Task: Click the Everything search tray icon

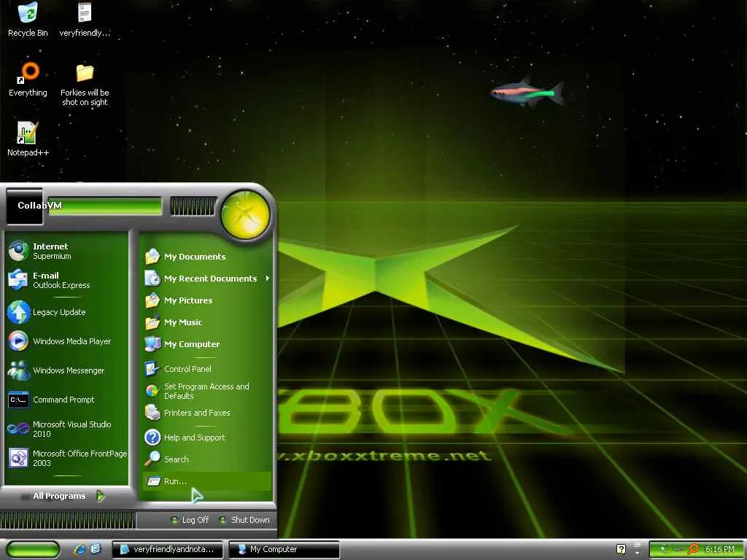Action: (694, 549)
